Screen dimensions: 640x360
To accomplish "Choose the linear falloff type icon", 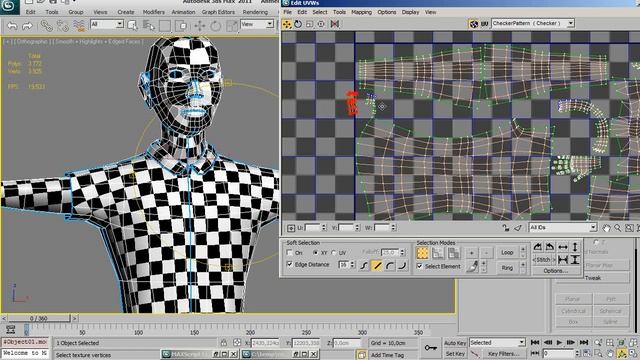I will click(x=377, y=266).
